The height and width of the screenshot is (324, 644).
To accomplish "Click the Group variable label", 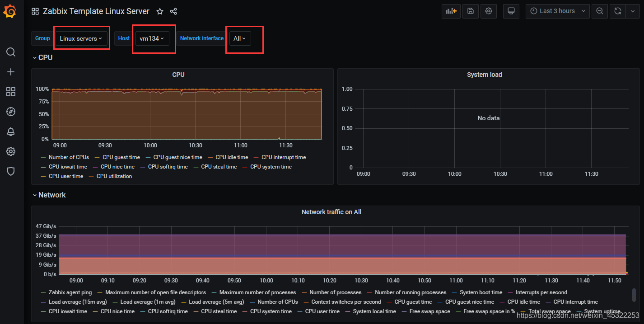I will click(42, 38).
